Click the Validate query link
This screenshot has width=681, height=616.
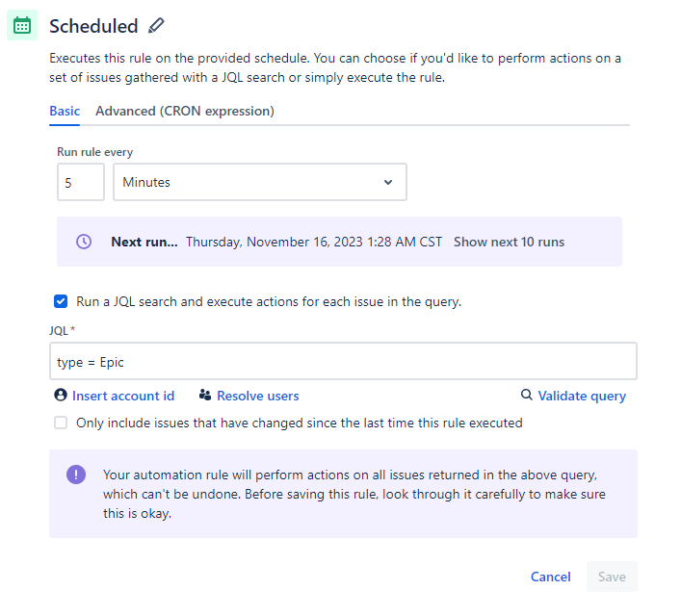pos(582,396)
